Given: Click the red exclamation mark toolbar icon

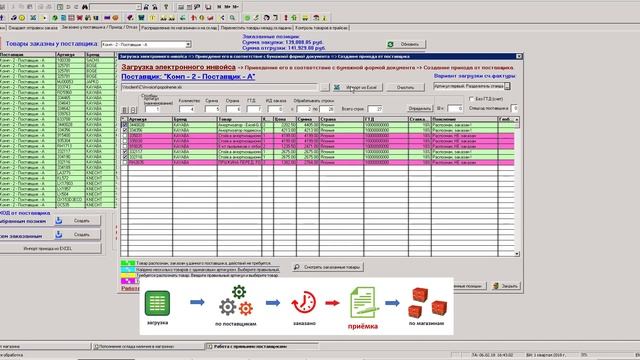Looking at the screenshot, I should (x=286, y=18).
